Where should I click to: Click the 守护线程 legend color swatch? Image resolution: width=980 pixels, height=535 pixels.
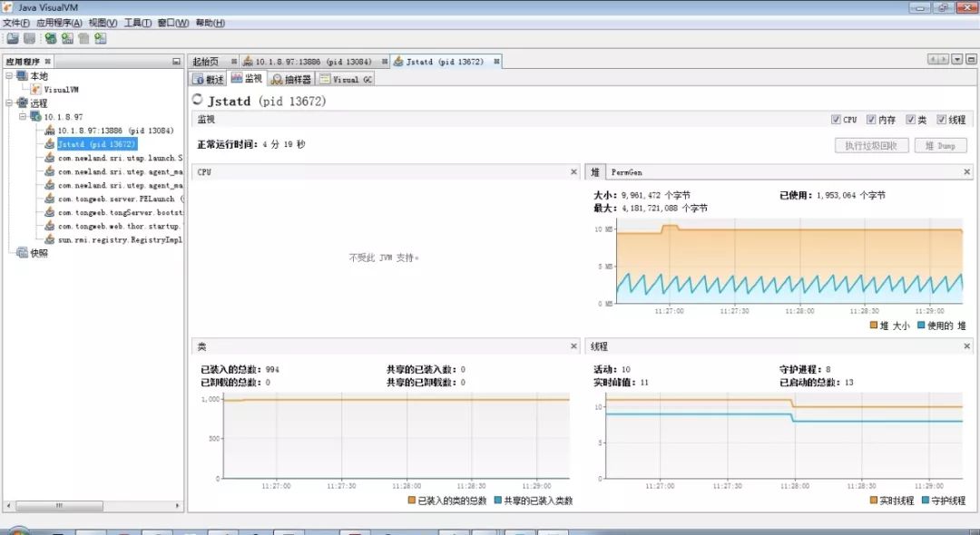pos(925,500)
